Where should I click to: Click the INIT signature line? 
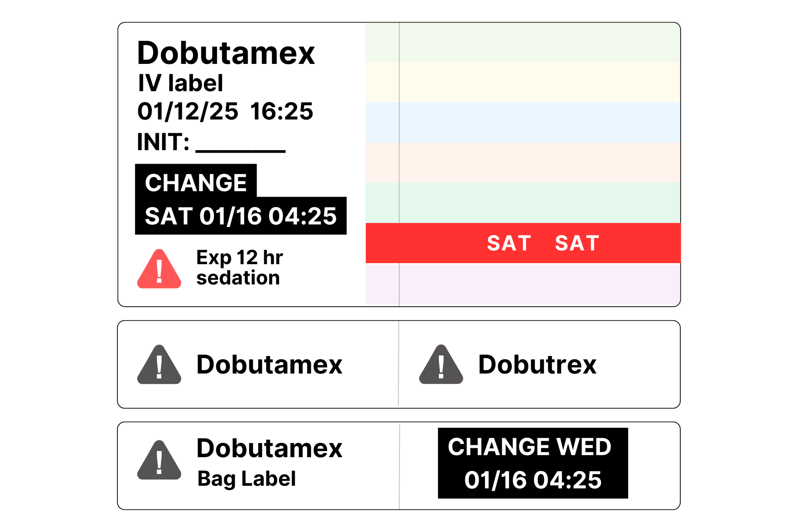pyautogui.click(x=240, y=151)
